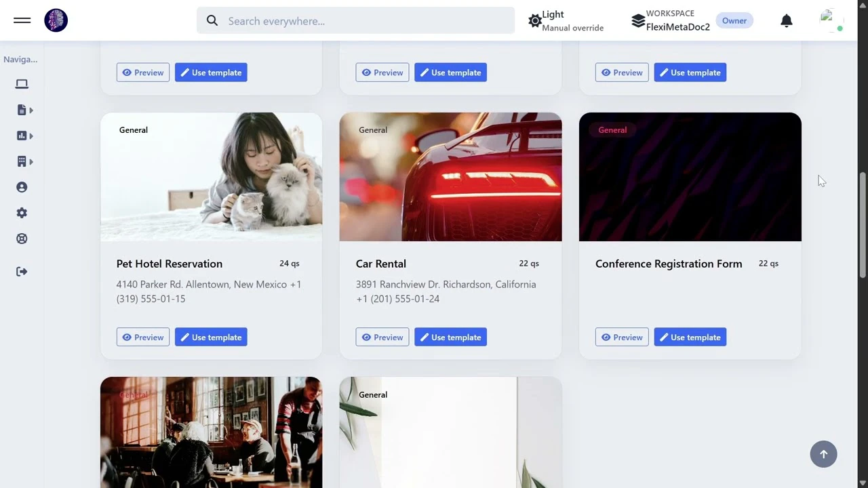Screen dimensions: 868x488
Task: Open the user avatar menu
Action: pos(830,20)
